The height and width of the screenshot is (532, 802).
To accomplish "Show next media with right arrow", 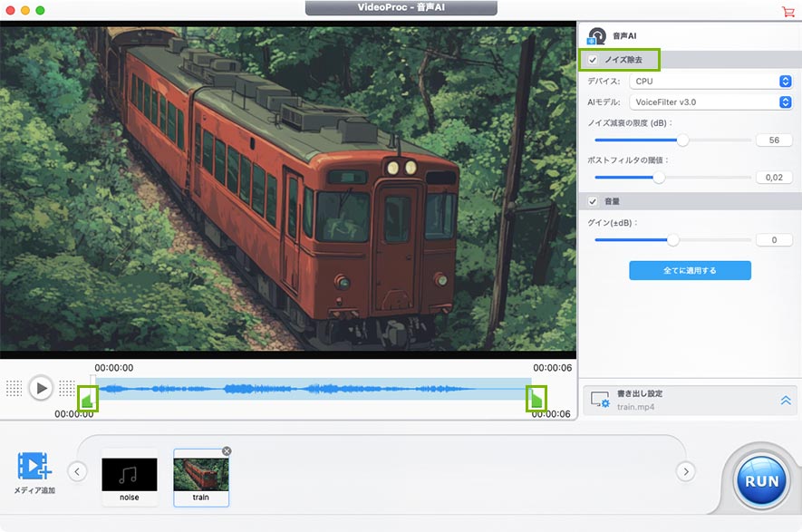I will point(685,471).
